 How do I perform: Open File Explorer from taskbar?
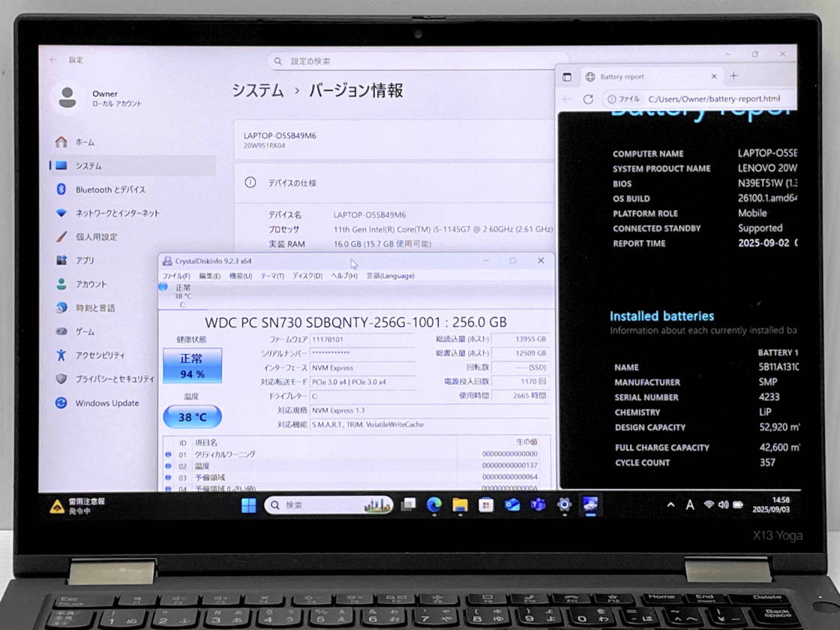tap(460, 505)
